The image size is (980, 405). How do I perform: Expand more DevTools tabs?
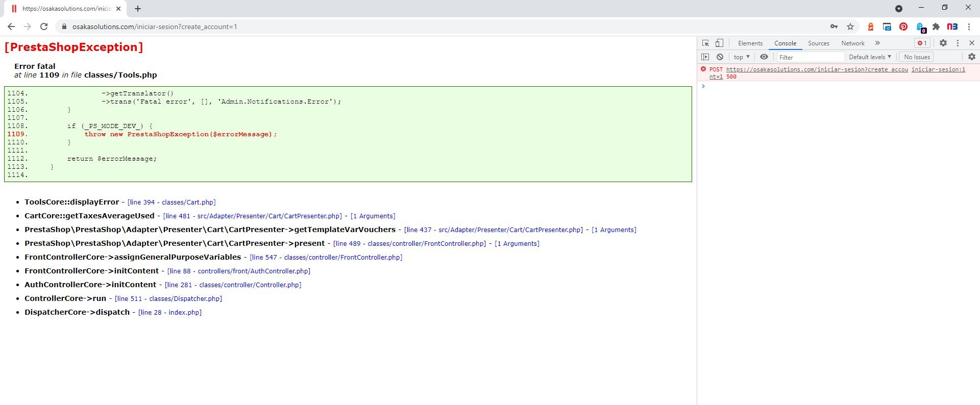tap(877, 43)
